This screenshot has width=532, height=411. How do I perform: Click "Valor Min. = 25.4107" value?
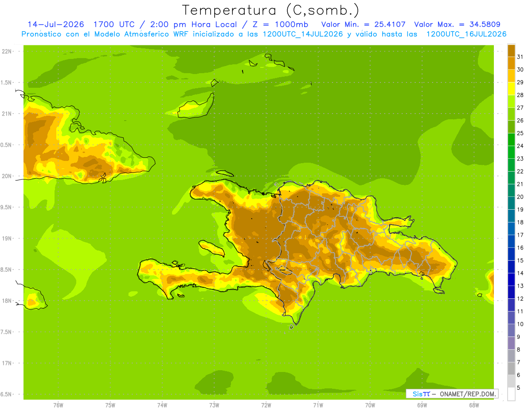click(x=363, y=24)
